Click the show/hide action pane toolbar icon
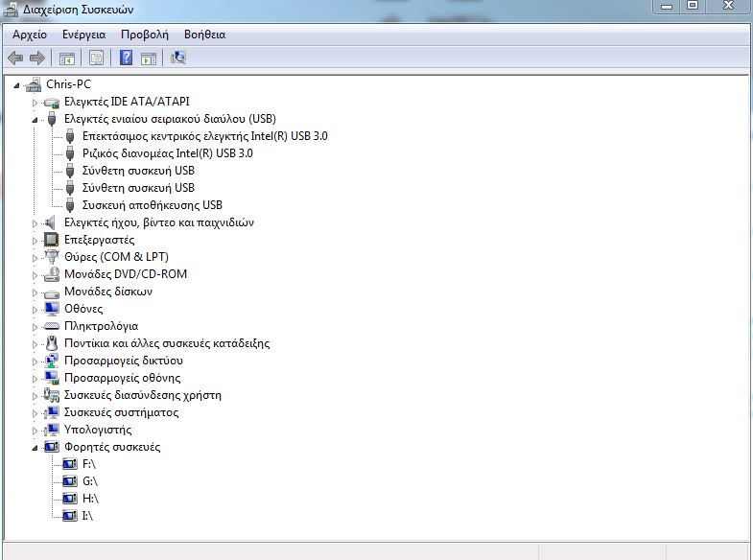The width and height of the screenshot is (753, 560). 149,58
